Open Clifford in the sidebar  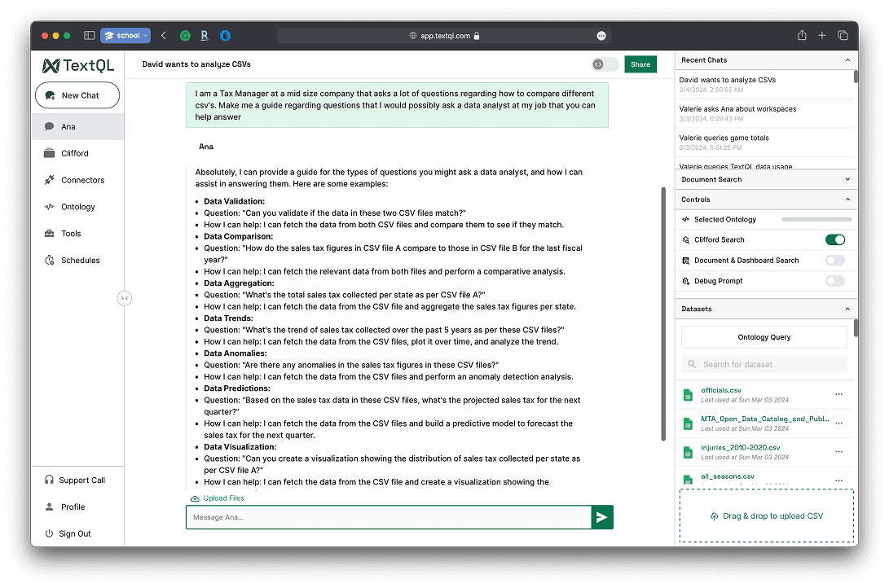click(77, 153)
